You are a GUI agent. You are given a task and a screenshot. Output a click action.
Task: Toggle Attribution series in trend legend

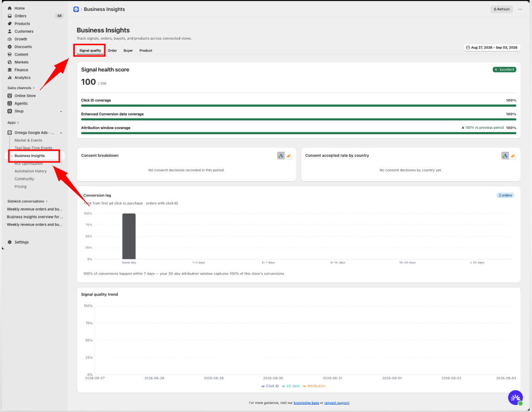pos(314,386)
